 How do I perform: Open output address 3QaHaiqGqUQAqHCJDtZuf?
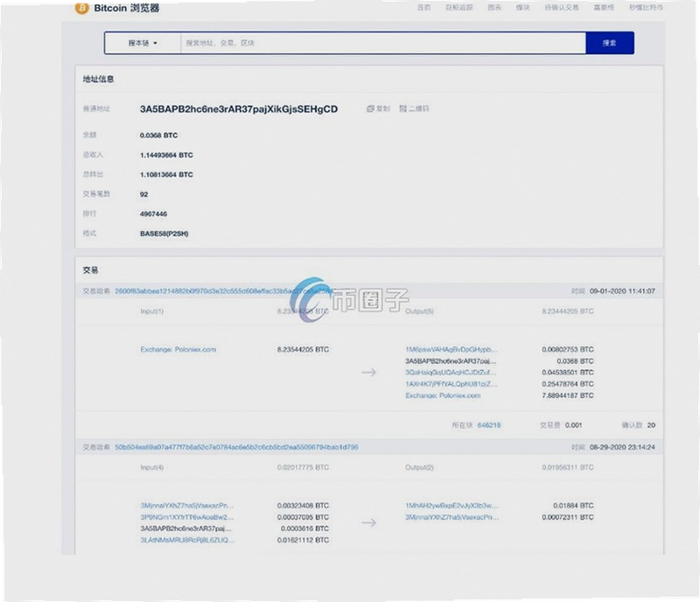pyautogui.click(x=451, y=373)
